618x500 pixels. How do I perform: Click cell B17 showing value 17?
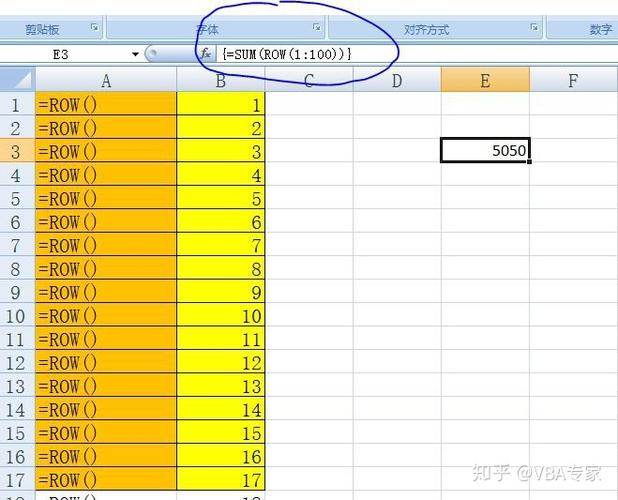221,479
